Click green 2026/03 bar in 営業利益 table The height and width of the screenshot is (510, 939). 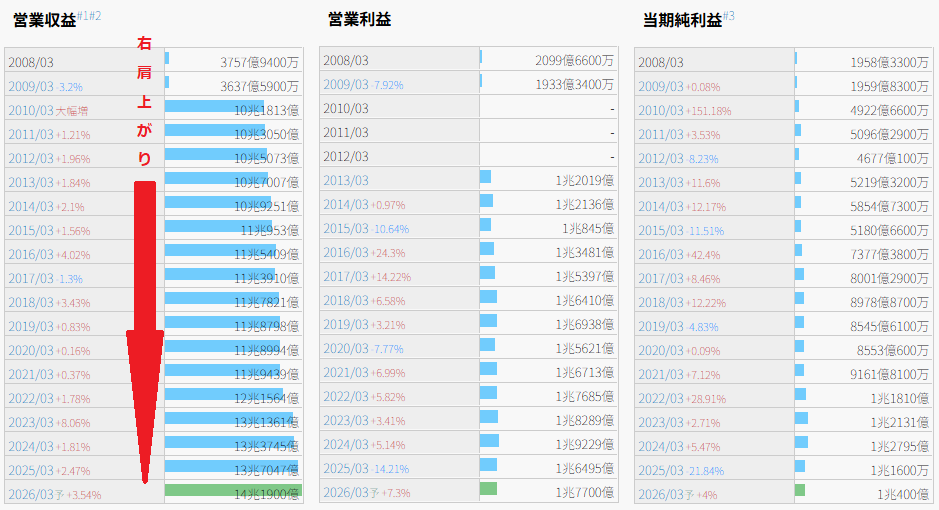point(488,489)
